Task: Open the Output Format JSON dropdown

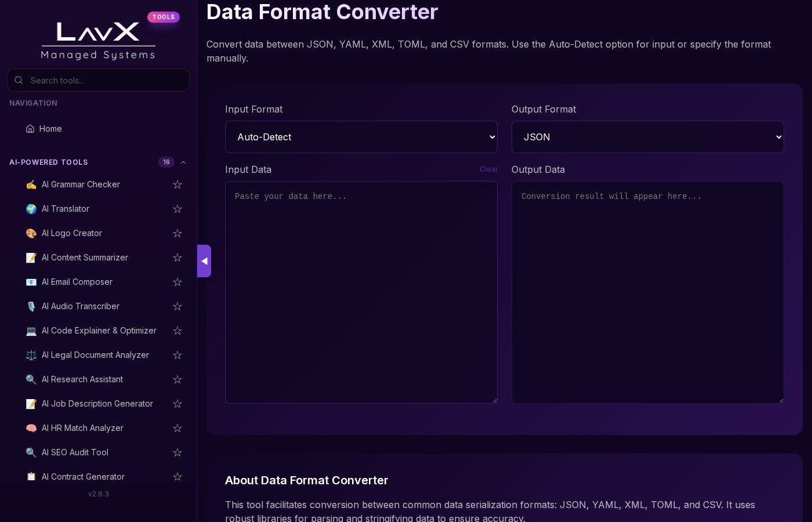Action: [x=647, y=137]
